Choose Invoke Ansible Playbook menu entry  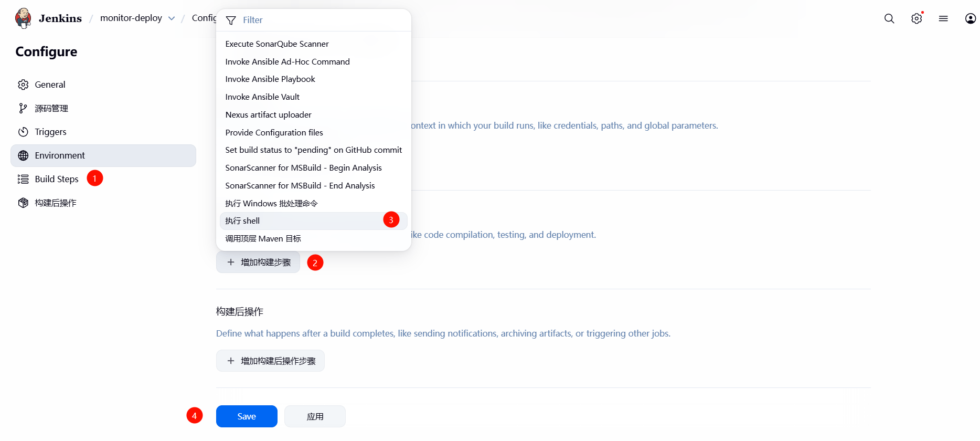[270, 79]
